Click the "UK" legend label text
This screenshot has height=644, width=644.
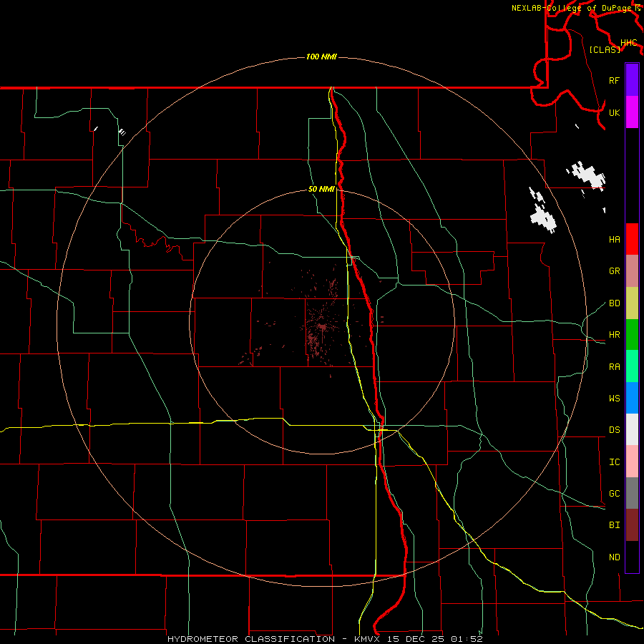click(615, 112)
